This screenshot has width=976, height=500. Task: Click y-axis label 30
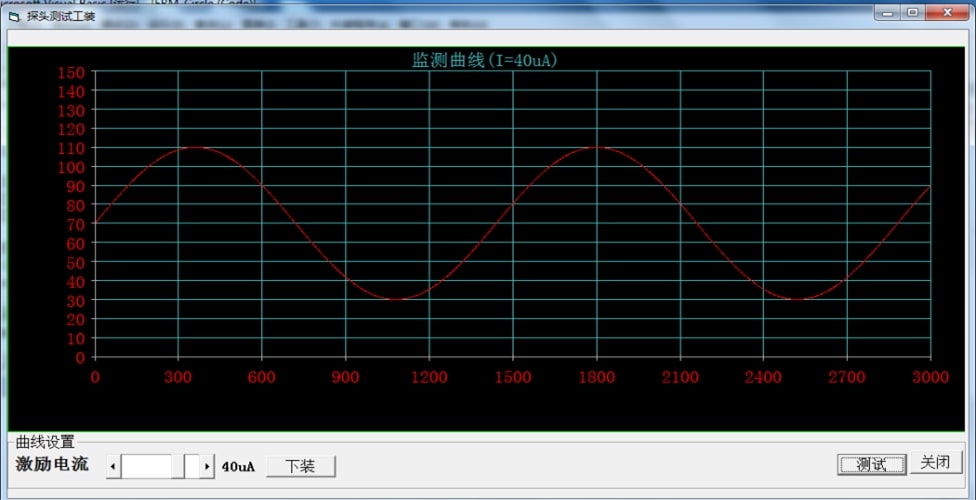75,300
